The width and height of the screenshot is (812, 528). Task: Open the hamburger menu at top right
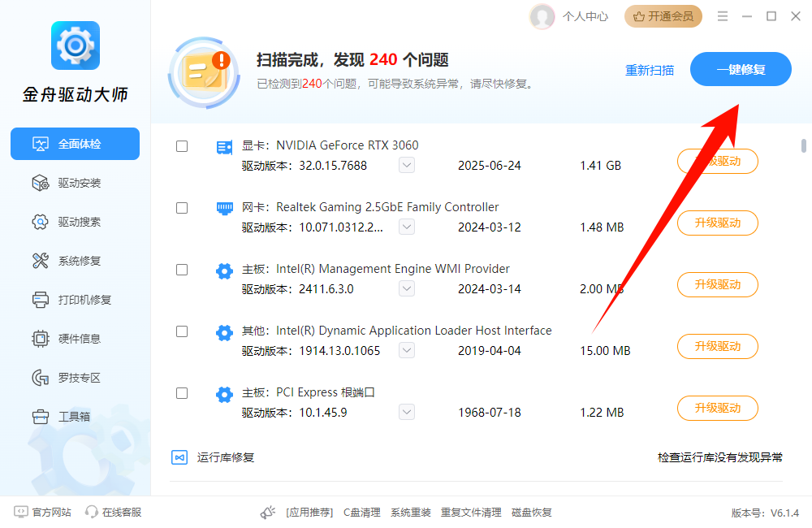click(x=721, y=15)
